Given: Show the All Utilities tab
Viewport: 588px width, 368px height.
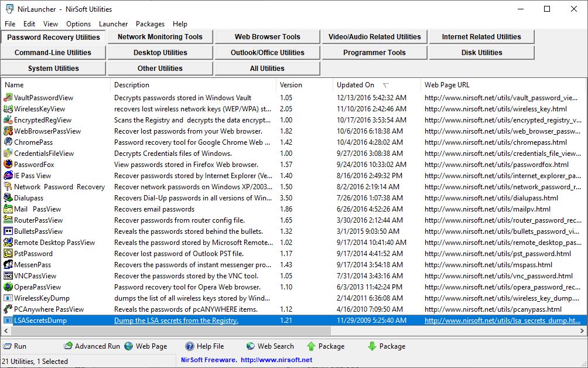Looking at the screenshot, I should [x=268, y=69].
